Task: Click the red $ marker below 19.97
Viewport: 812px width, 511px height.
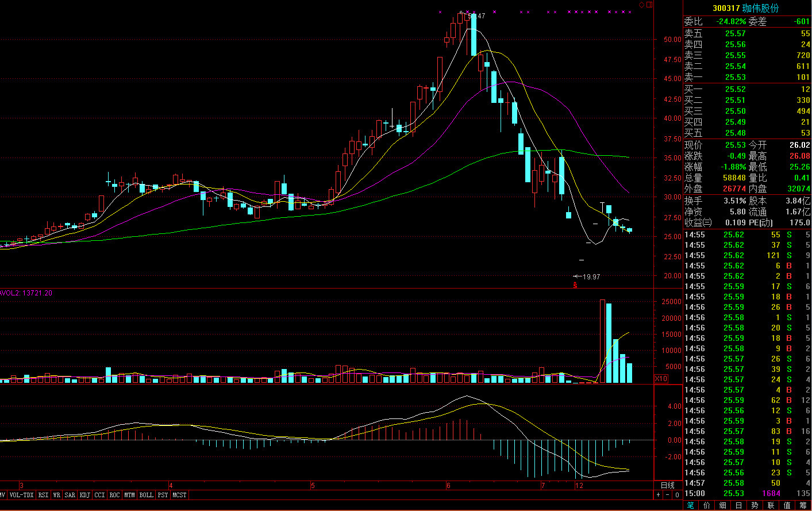Action: pos(575,285)
